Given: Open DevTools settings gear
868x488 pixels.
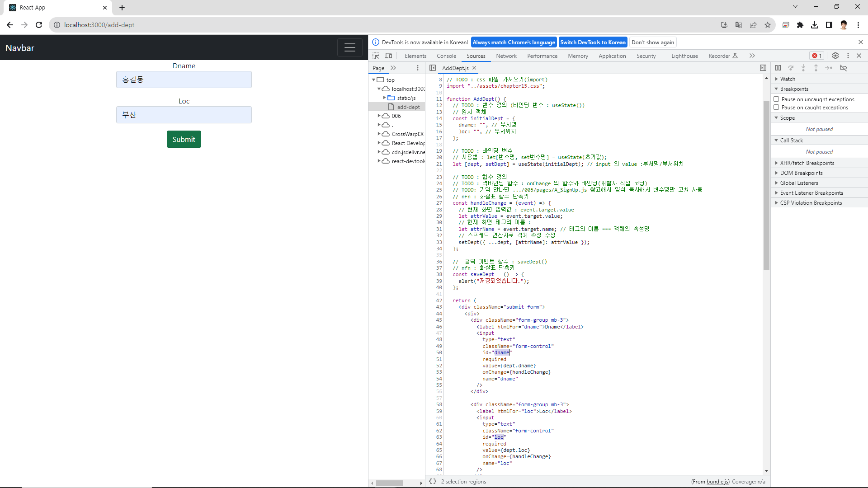Looking at the screenshot, I should pyautogui.click(x=835, y=56).
